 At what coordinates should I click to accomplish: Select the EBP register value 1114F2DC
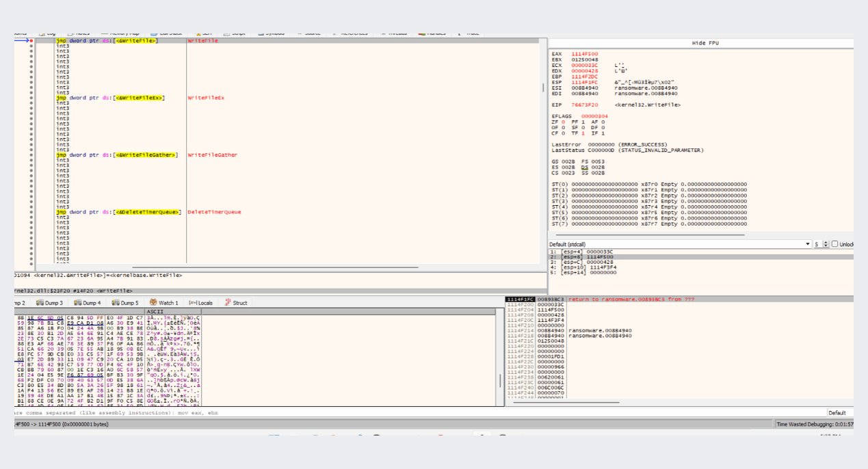tap(585, 77)
